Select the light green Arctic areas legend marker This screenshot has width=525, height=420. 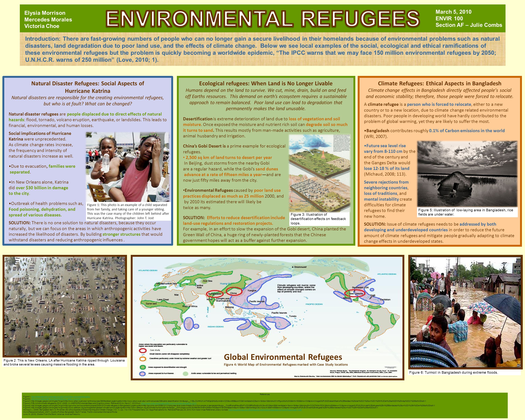186,374
